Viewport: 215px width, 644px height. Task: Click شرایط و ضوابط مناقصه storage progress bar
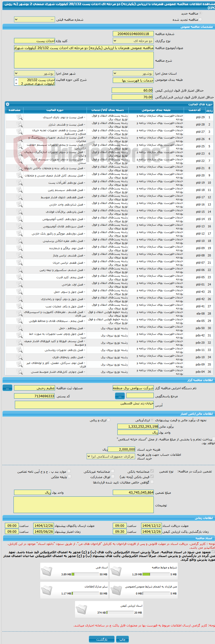click(156, 575)
